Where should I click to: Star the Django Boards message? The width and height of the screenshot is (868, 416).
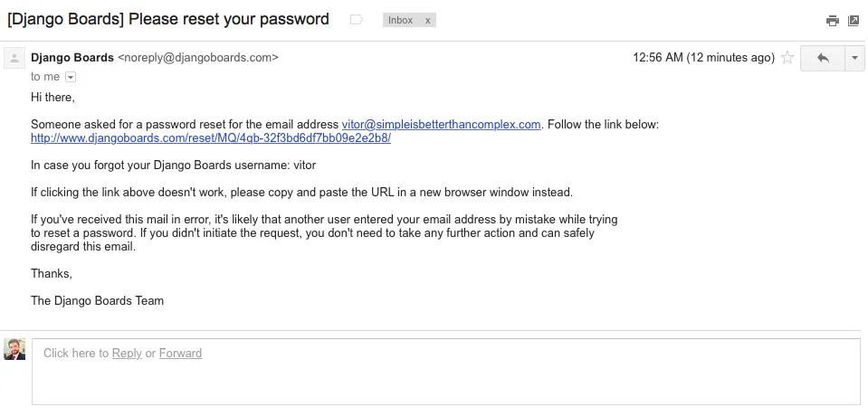click(787, 58)
